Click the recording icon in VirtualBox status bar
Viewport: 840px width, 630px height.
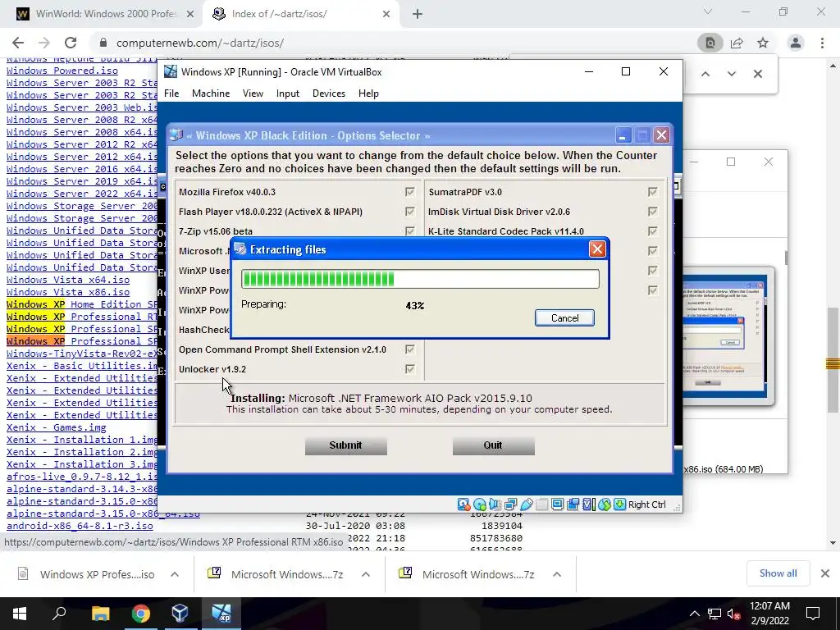coord(573,504)
